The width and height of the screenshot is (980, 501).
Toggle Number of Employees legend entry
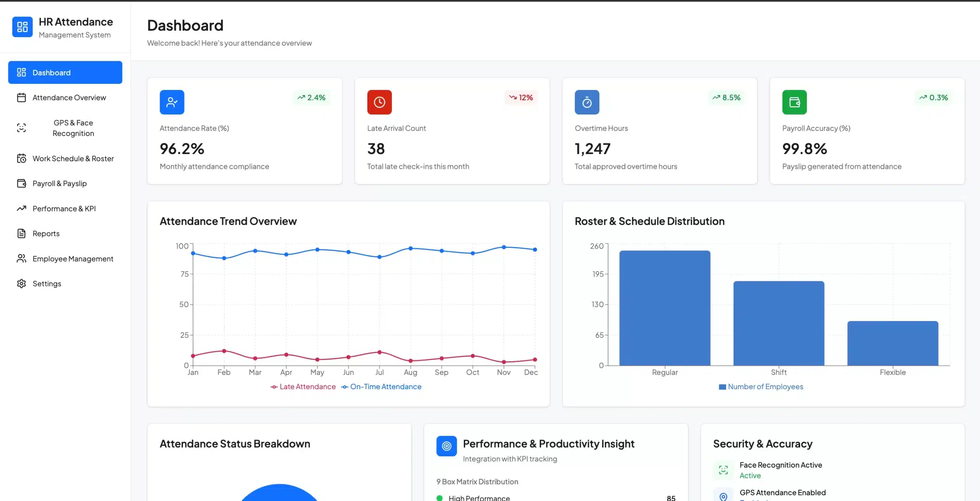(761, 387)
